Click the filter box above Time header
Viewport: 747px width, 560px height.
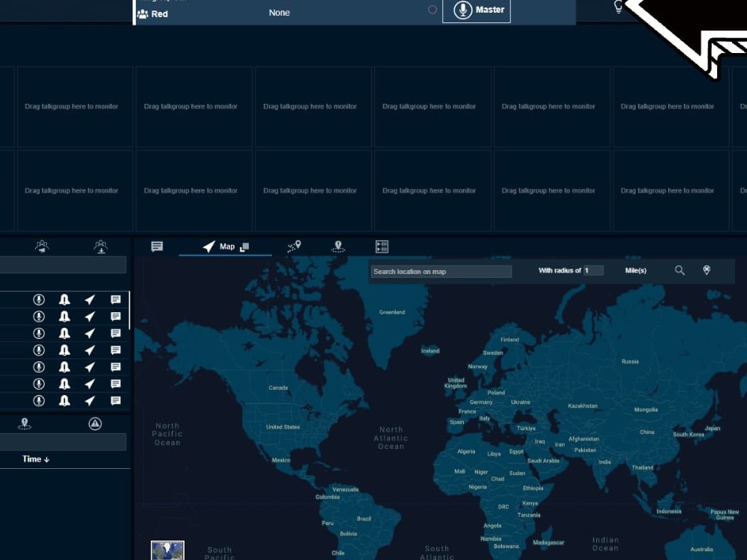click(x=63, y=442)
